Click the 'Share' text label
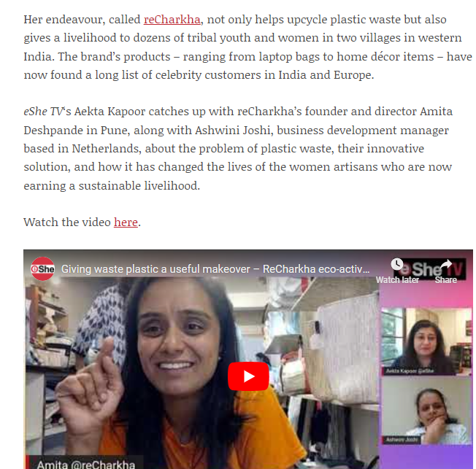The height and width of the screenshot is (469, 476). 445,280
